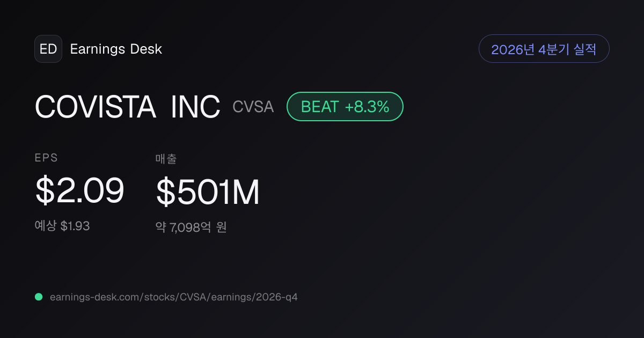Click the 예상 estimate label
The height and width of the screenshot is (338, 644).
pyautogui.click(x=46, y=226)
